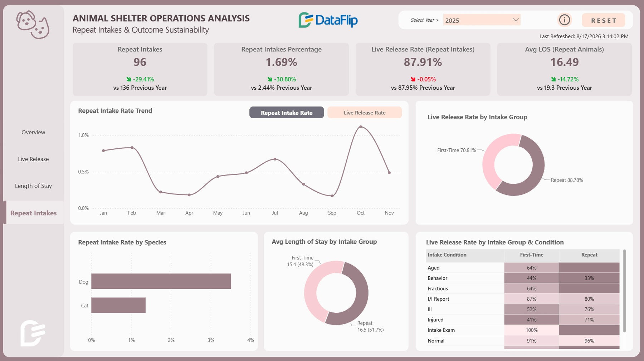Click the RESET button

pyautogui.click(x=604, y=20)
